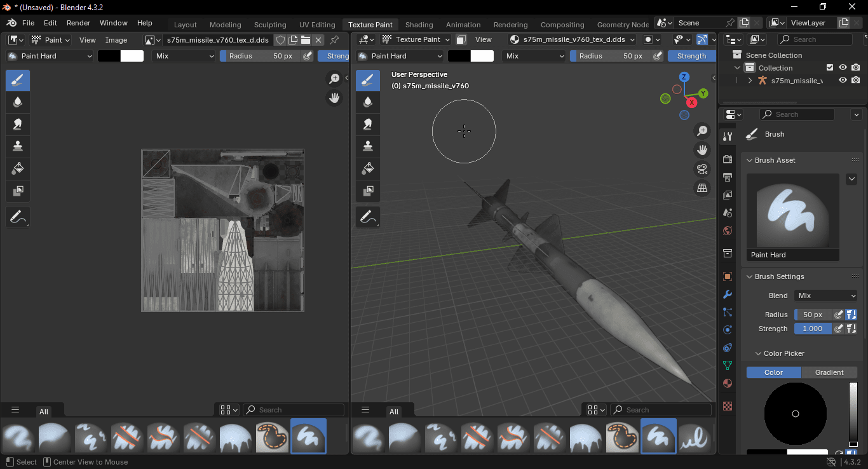Activate the Annotate tool in image editor
Screen dimensions: 868x469
tap(18, 217)
